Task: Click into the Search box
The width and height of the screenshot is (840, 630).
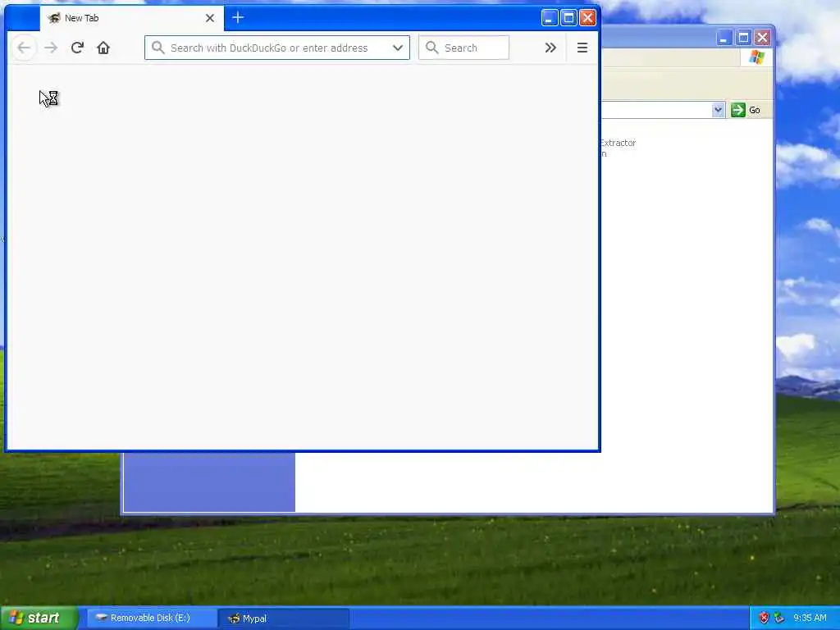Action: (464, 48)
